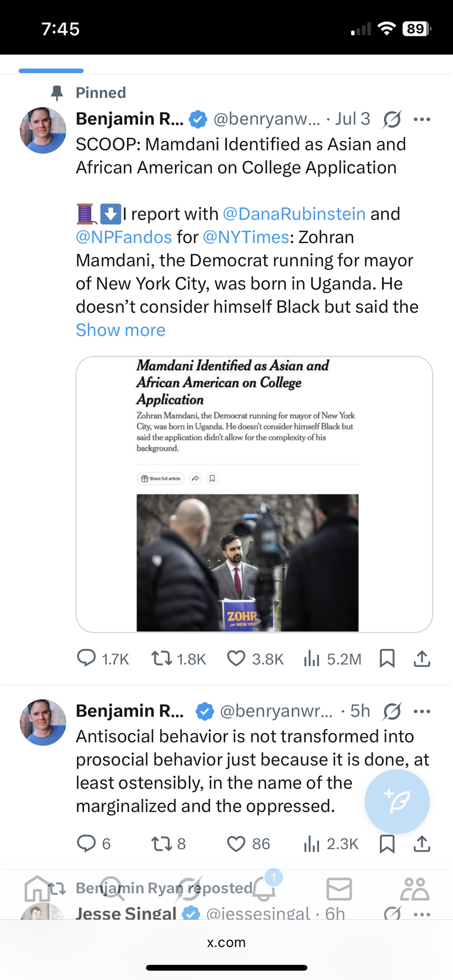Reply to the pinned Mamdani scoop tweet

[87, 658]
